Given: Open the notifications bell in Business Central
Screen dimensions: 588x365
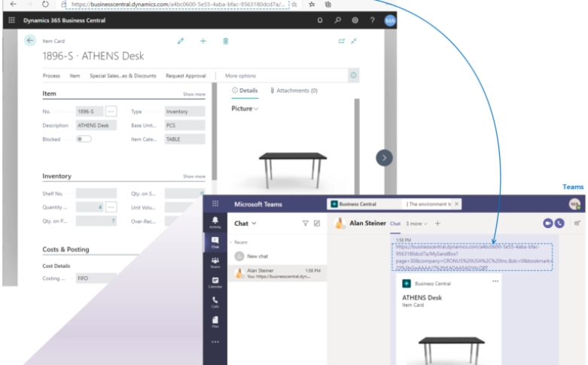Looking at the screenshot, I should pyautogui.click(x=320, y=20).
